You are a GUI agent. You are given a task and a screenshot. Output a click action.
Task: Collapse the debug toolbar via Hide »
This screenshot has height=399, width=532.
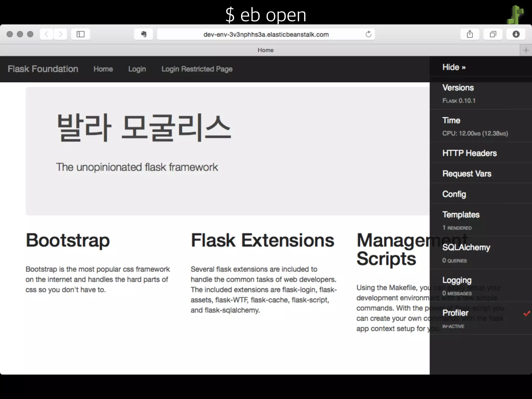[x=454, y=67]
